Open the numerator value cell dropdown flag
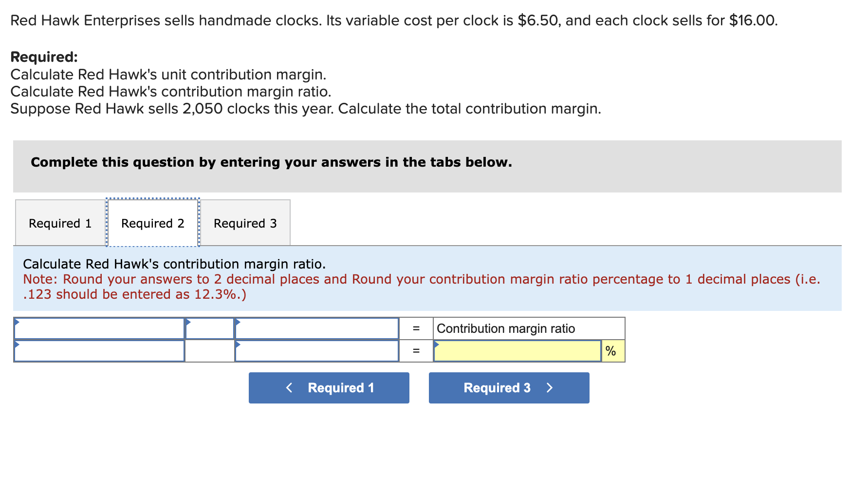 tap(237, 322)
